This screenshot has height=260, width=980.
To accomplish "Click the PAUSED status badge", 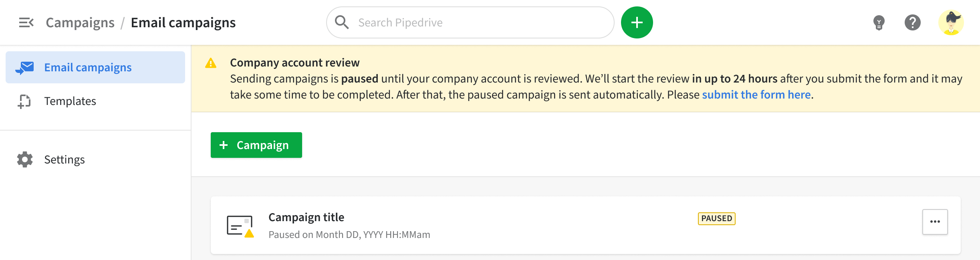I will pyautogui.click(x=716, y=219).
